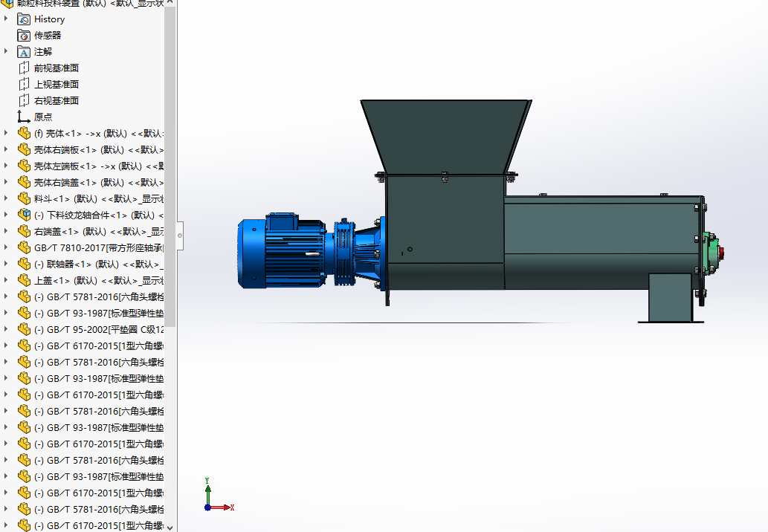Expand the 注解 annotations node

[x=6, y=51]
